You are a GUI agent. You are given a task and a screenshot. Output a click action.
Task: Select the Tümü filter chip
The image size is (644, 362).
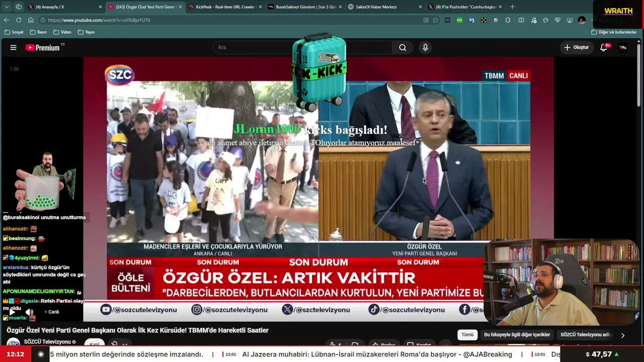467,335
